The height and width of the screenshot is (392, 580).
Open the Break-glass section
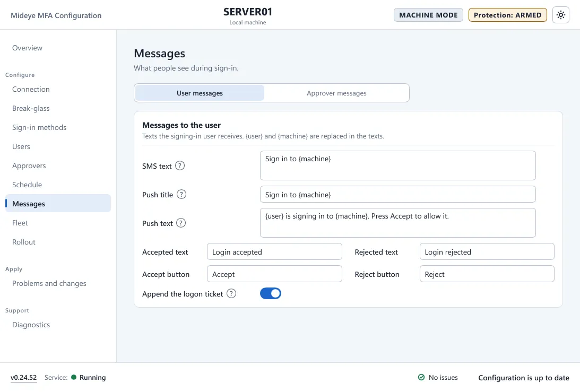click(58, 108)
